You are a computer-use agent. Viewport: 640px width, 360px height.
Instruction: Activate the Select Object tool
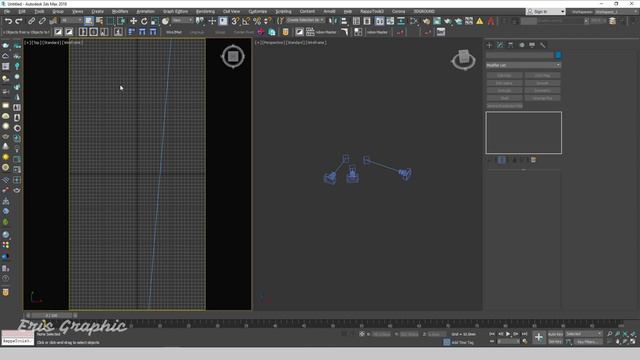[89, 21]
